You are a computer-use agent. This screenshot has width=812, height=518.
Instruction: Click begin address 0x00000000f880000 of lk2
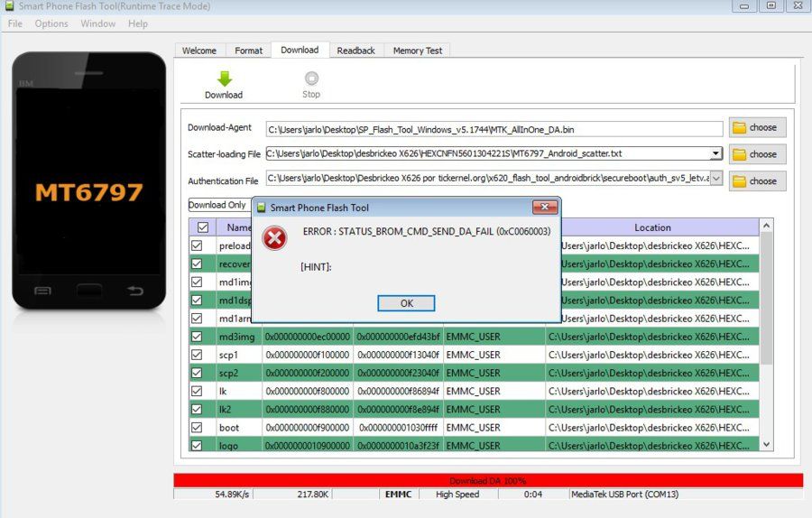pos(308,409)
